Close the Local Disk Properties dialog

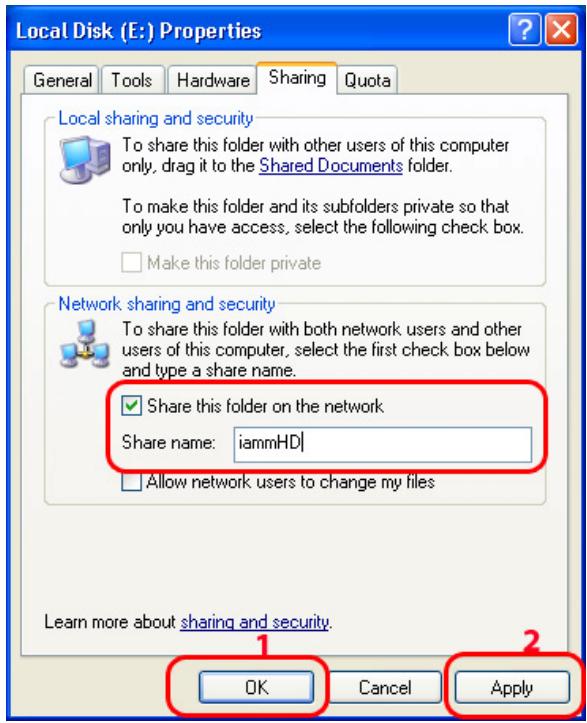pyautogui.click(x=561, y=30)
